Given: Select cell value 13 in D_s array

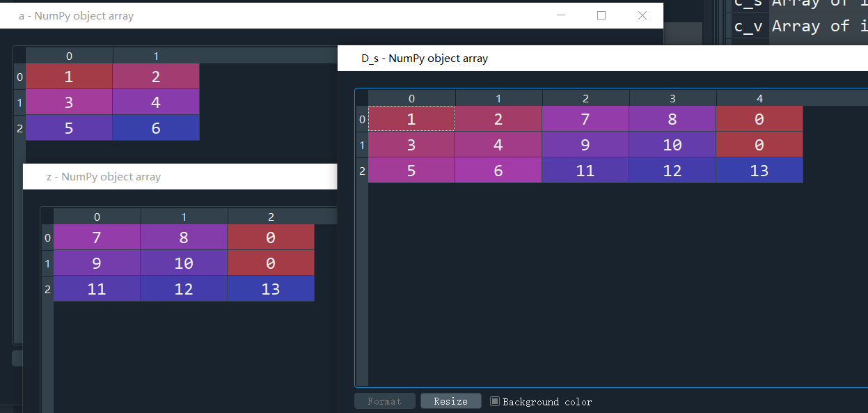Looking at the screenshot, I should tap(759, 171).
